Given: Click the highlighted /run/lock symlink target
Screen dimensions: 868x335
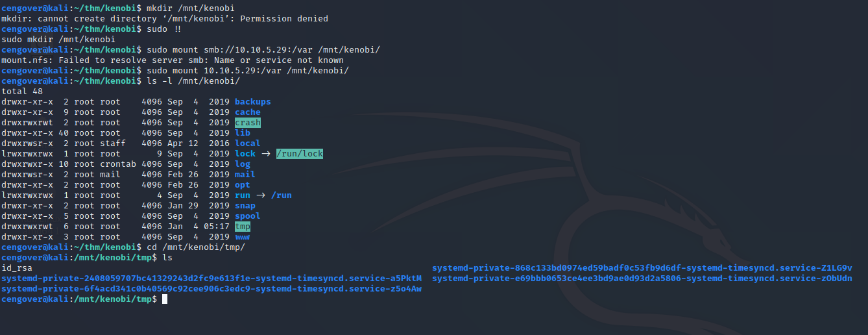Looking at the screenshot, I should [299, 154].
